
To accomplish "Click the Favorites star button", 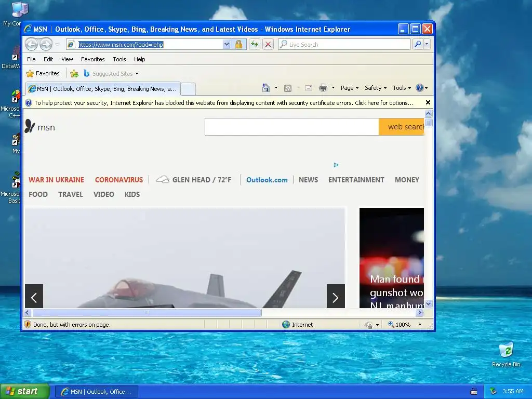I will tap(43, 73).
